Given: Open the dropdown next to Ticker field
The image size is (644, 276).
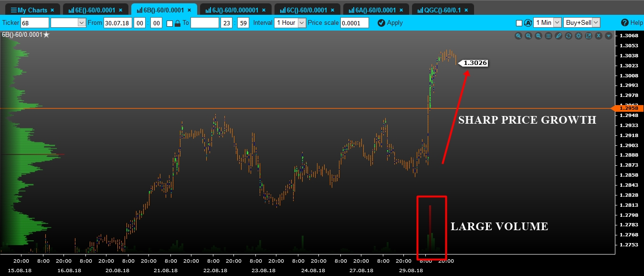Looking at the screenshot, I should (68, 22).
